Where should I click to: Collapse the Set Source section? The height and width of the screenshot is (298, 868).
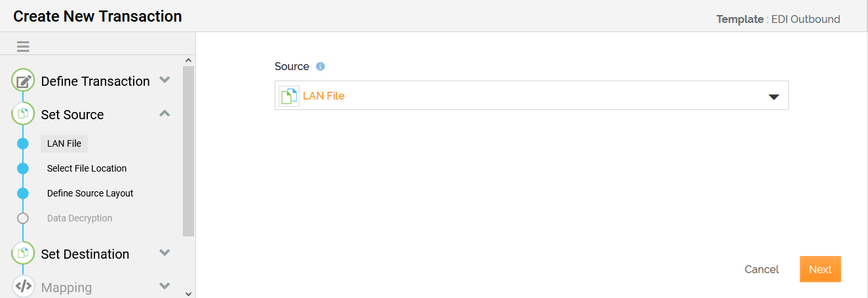pyautogui.click(x=165, y=113)
